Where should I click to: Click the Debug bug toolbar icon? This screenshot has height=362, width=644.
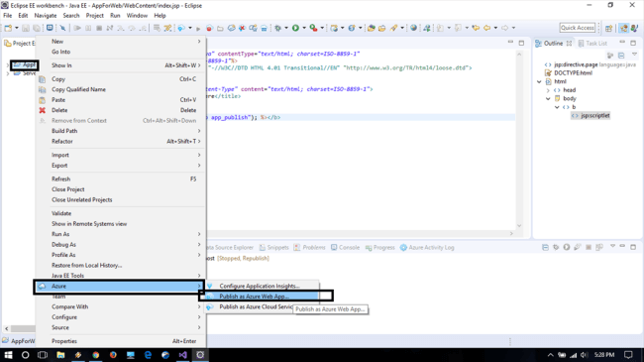point(278,28)
